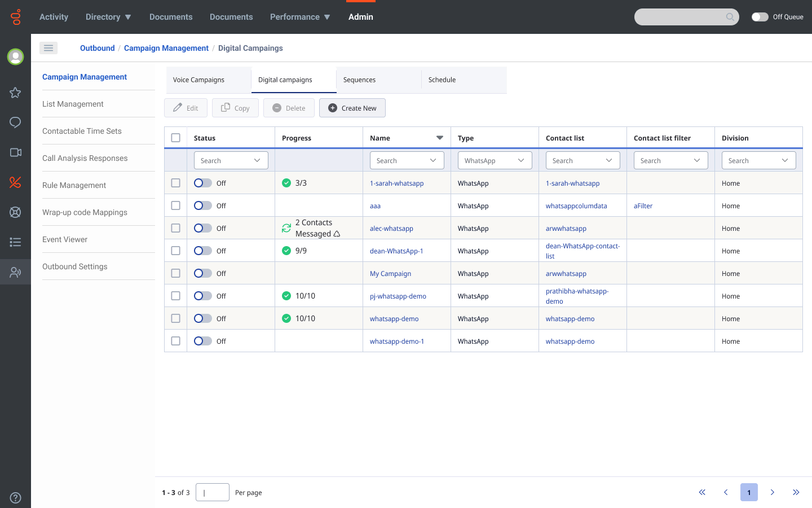
Task: Click the user avatar icon in sidebar
Action: coord(15,56)
